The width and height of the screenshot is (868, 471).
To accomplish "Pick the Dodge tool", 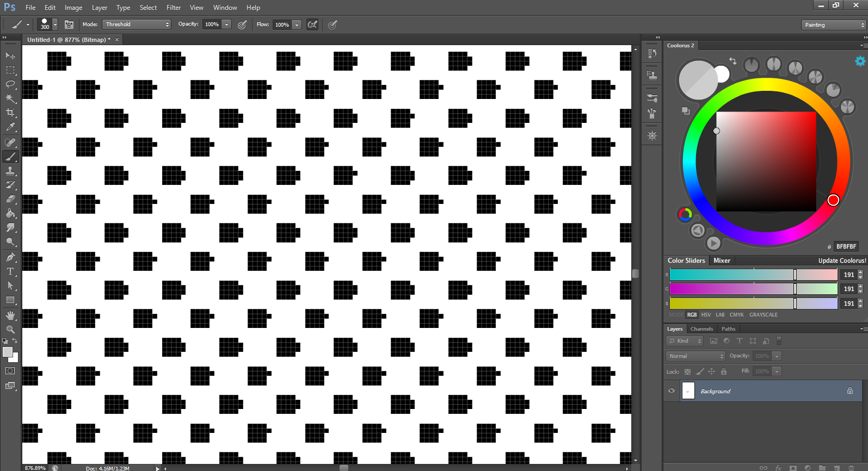I will (10, 241).
